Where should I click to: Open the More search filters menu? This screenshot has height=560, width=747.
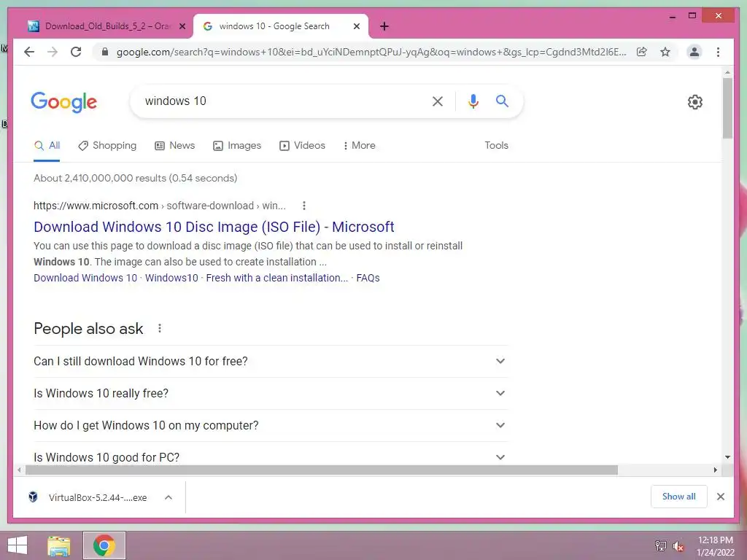click(x=359, y=146)
